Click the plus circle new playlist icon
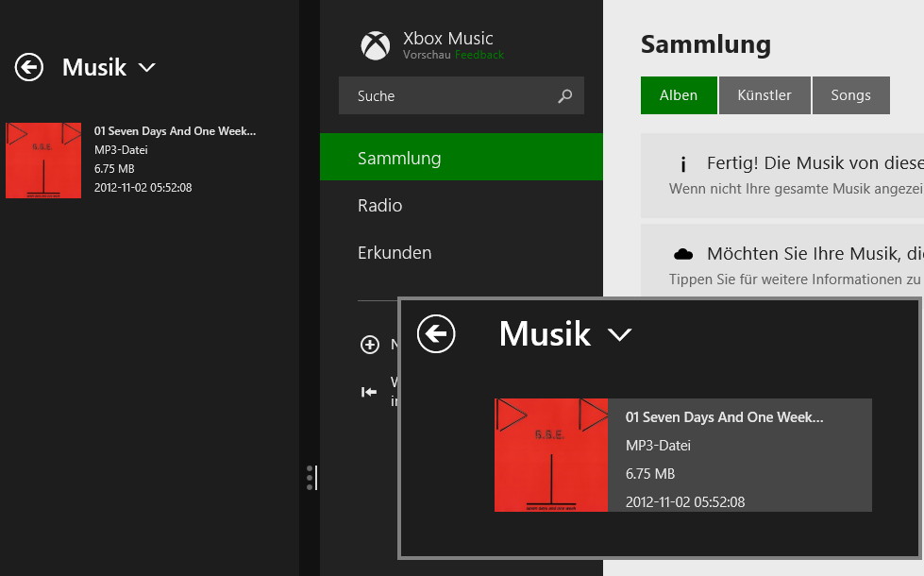 coord(369,345)
